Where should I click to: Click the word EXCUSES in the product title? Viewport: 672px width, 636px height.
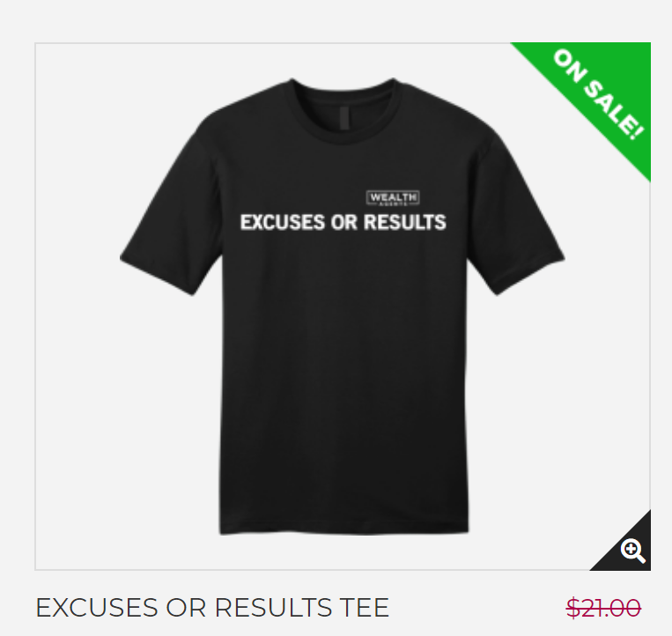pyautogui.click(x=97, y=607)
